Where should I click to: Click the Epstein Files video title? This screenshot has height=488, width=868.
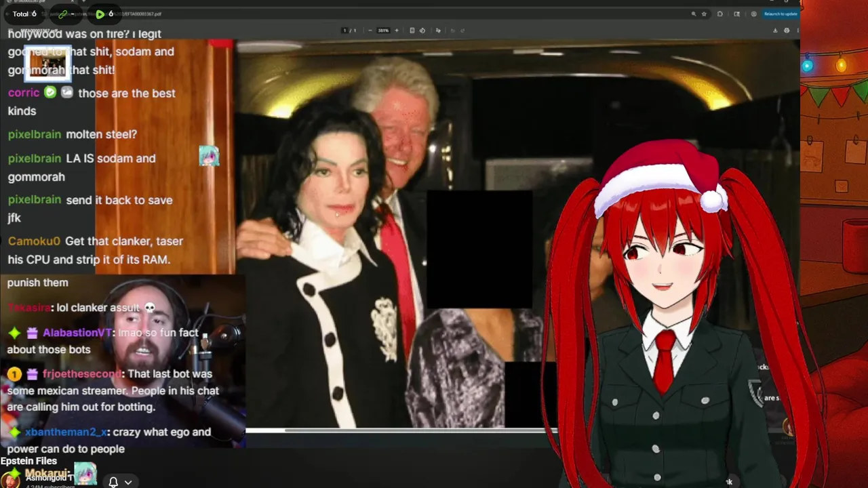point(28,461)
